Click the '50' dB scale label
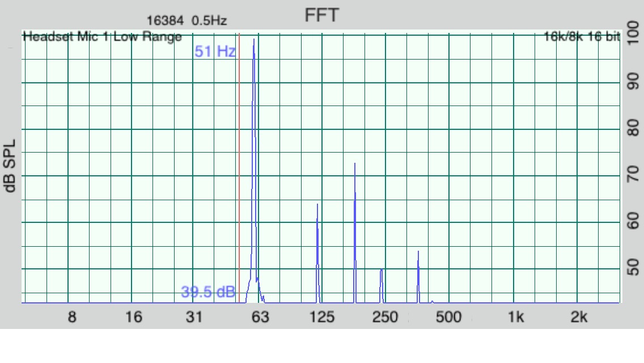This screenshot has width=644, height=363. click(x=633, y=267)
